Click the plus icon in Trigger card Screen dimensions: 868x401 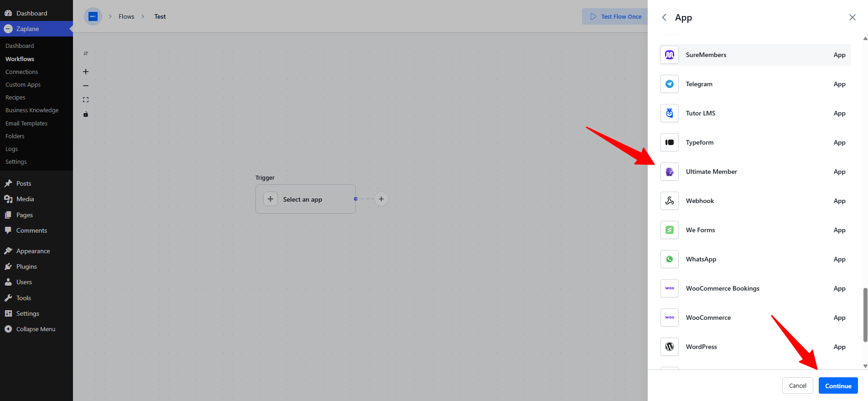point(270,199)
